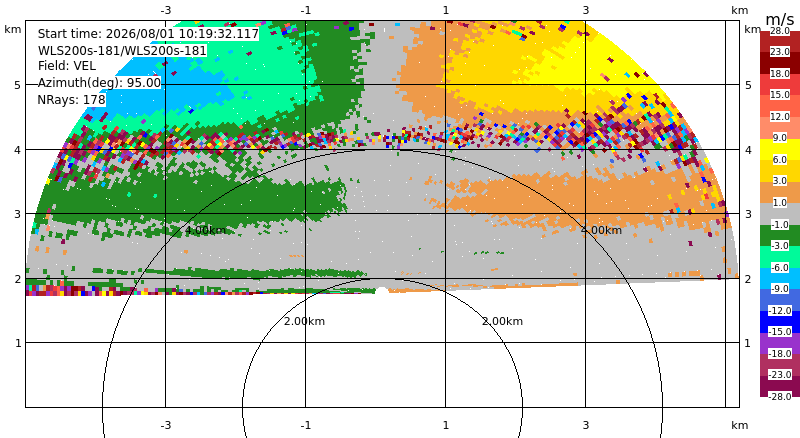Click the right 4.00km range ring label
Viewport: 800px width, 438px height.
602,230
